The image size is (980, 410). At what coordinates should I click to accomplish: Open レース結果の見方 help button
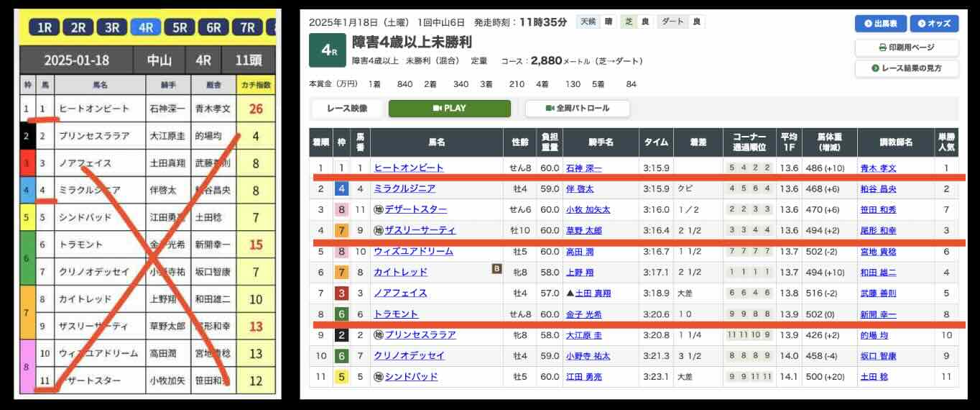(907, 68)
